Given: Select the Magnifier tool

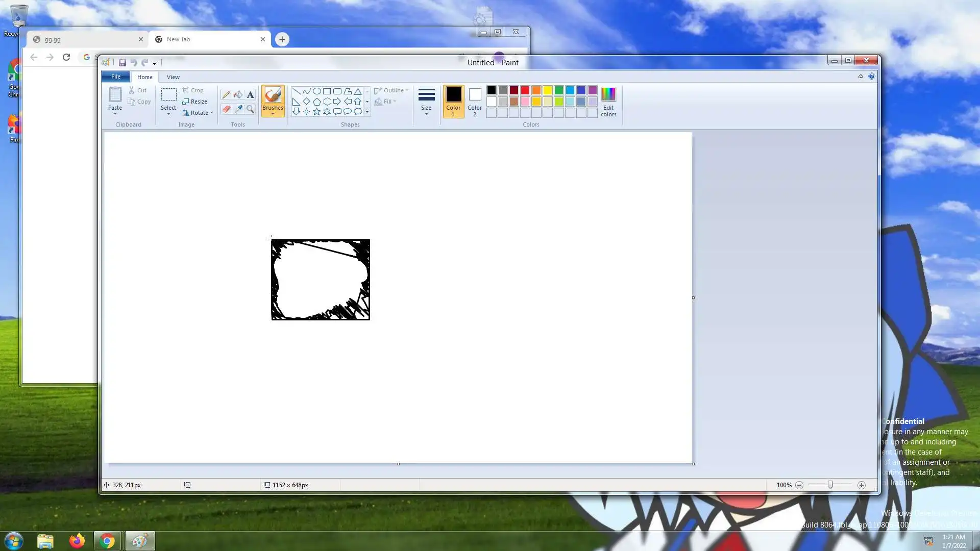Looking at the screenshot, I should (250, 109).
